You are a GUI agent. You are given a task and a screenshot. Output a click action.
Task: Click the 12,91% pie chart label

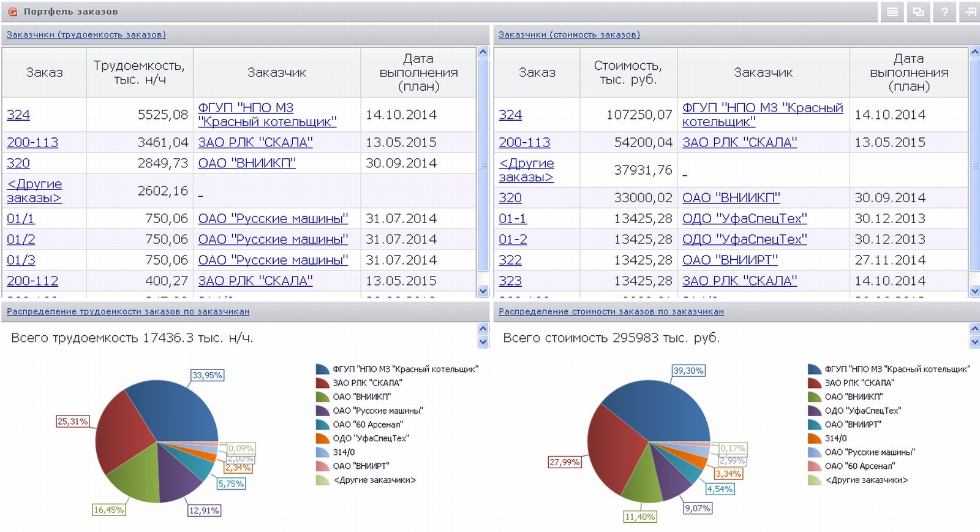tap(204, 510)
